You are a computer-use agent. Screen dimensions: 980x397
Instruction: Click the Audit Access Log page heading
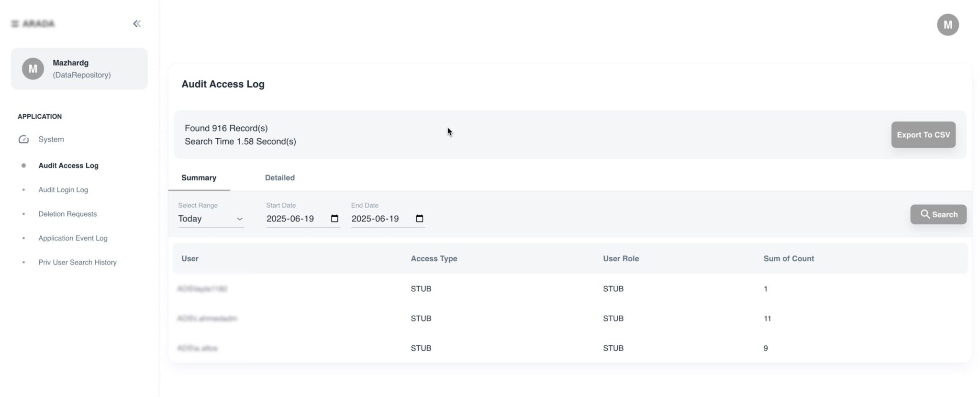click(x=223, y=84)
